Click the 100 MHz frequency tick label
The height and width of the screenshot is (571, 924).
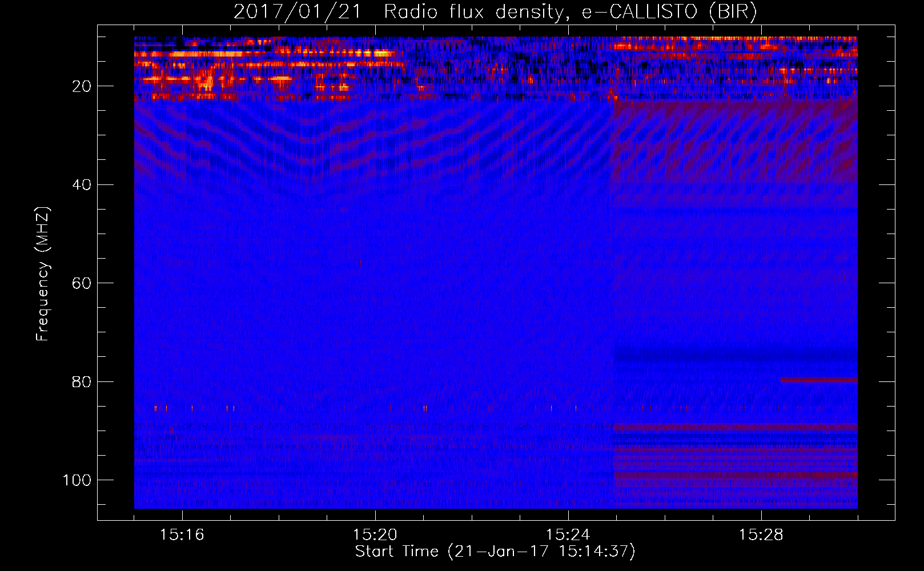click(77, 480)
